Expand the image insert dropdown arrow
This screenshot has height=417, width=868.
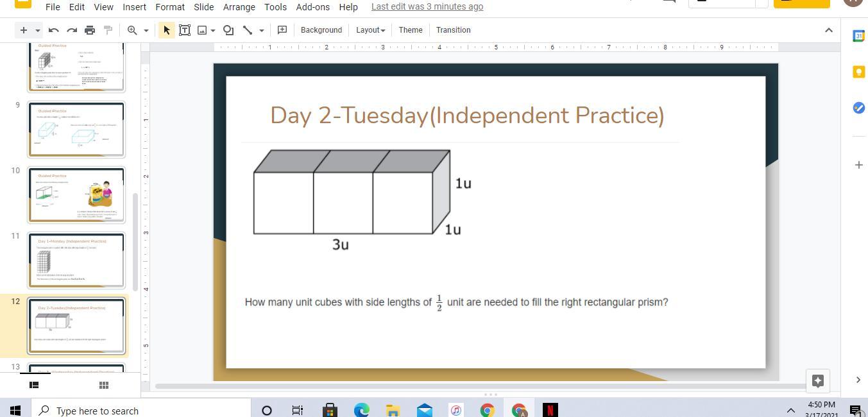click(213, 30)
